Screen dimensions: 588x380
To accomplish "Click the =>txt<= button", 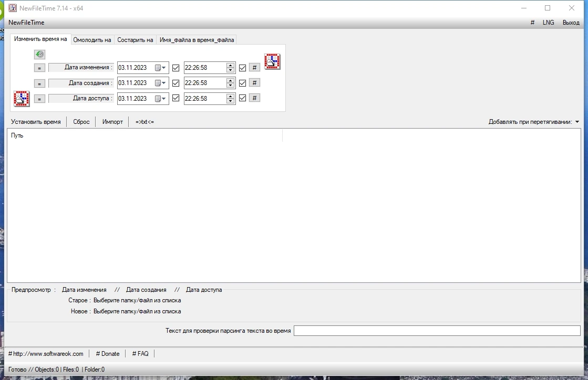I will click(x=145, y=122).
